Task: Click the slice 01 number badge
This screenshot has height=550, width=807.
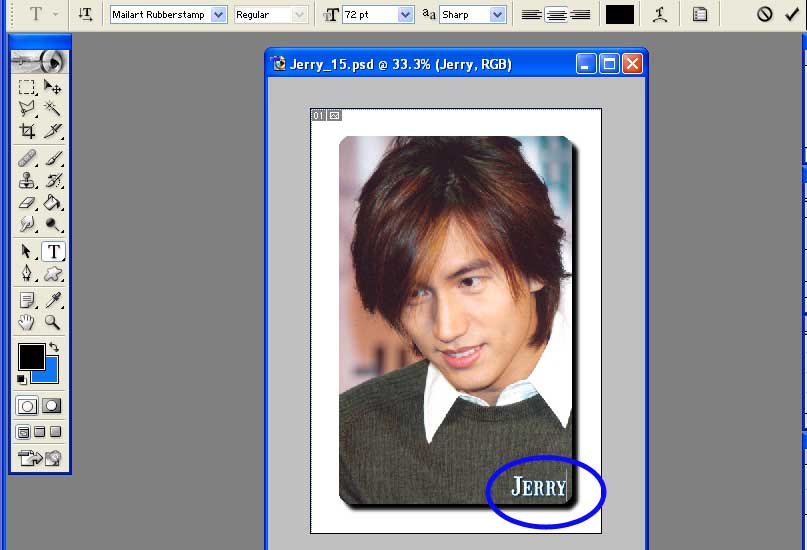Action: (319, 116)
